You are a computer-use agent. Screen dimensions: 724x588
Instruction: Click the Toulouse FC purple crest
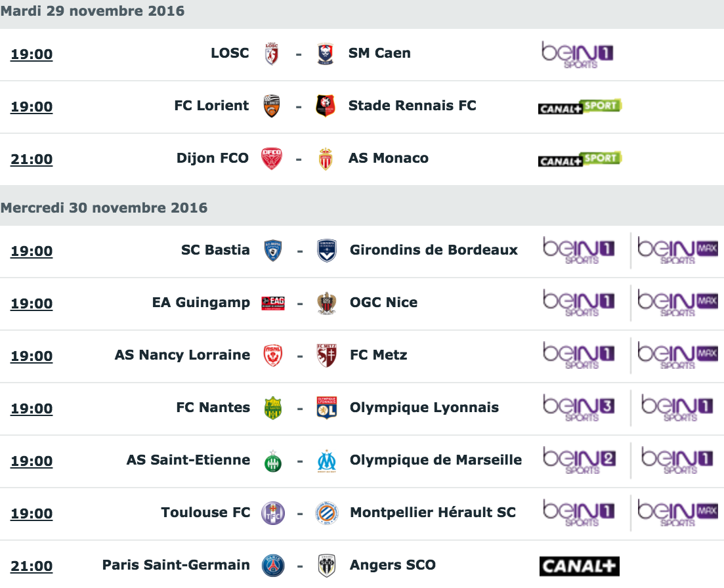click(x=273, y=513)
